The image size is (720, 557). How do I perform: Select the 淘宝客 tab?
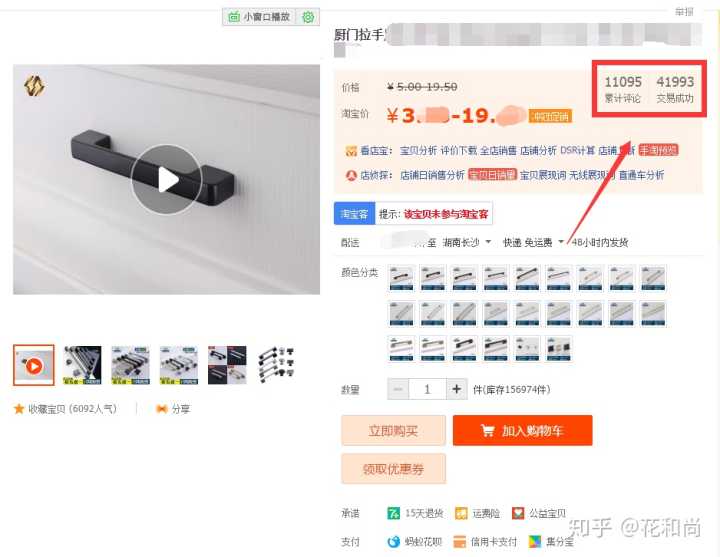tap(354, 214)
